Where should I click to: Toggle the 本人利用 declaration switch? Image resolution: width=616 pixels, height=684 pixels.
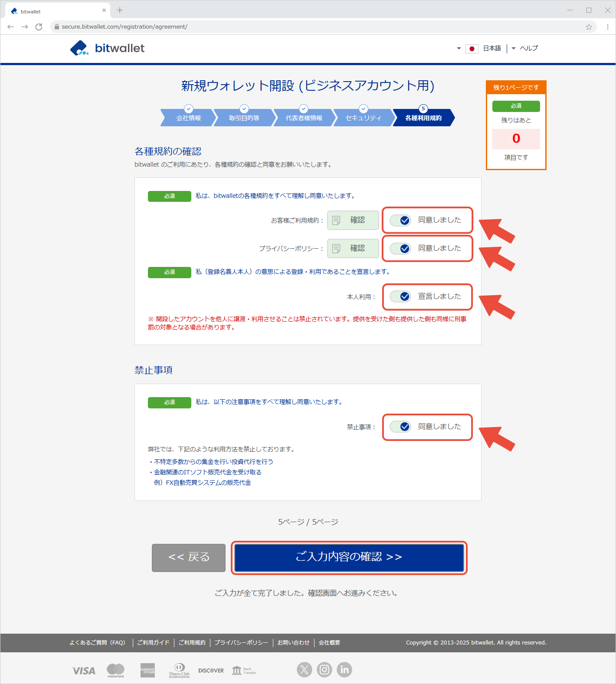click(x=400, y=296)
